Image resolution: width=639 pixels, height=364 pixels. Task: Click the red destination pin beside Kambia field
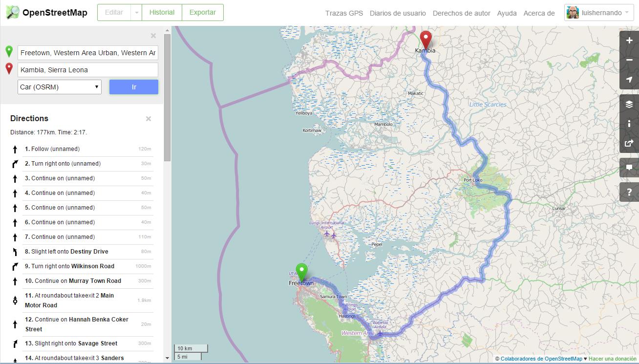point(9,69)
